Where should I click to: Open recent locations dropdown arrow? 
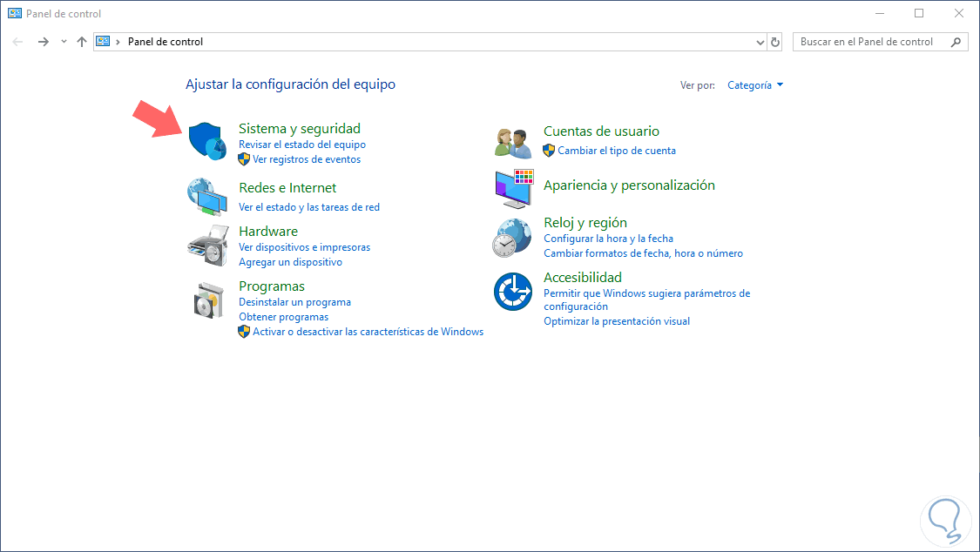64,42
